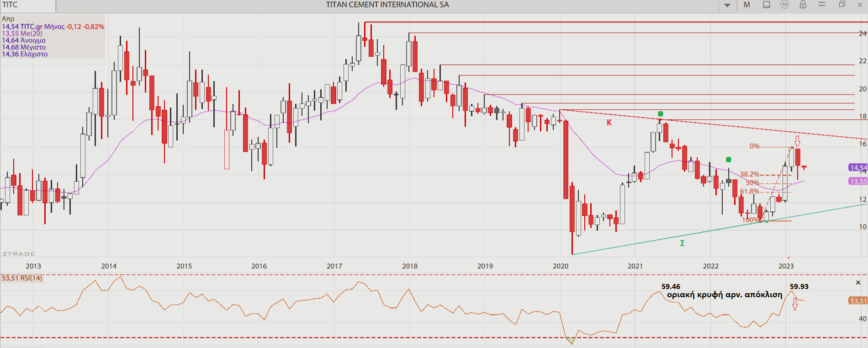Screen dimensions: 868x348
Task: Click the 50% Fibonacci level label
Action: (x=752, y=183)
